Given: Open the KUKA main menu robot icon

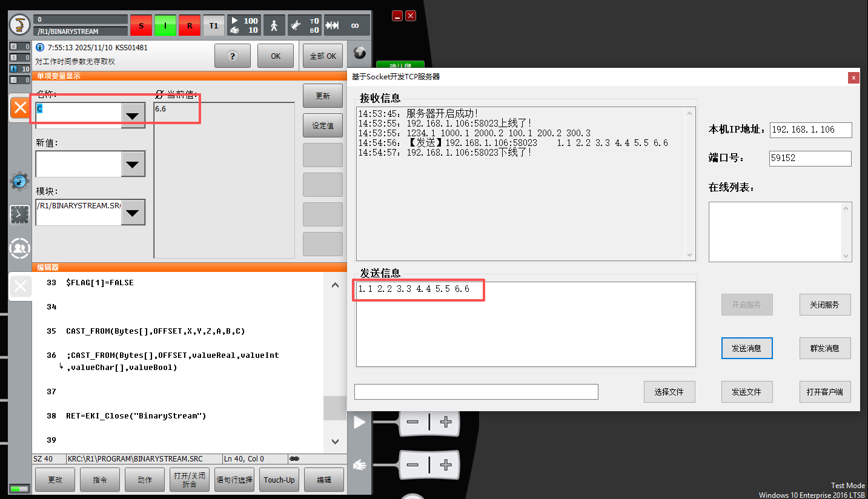Looking at the screenshot, I should coord(19,24).
